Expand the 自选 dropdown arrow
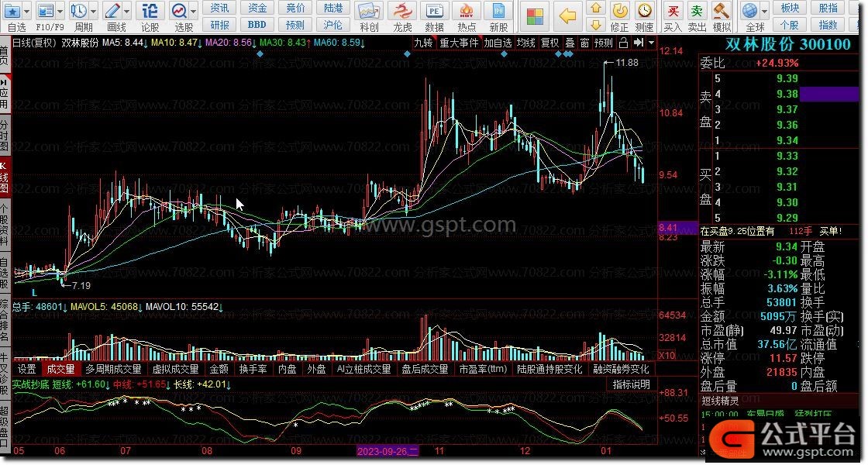Screen dimensions: 868x465 point(28,11)
